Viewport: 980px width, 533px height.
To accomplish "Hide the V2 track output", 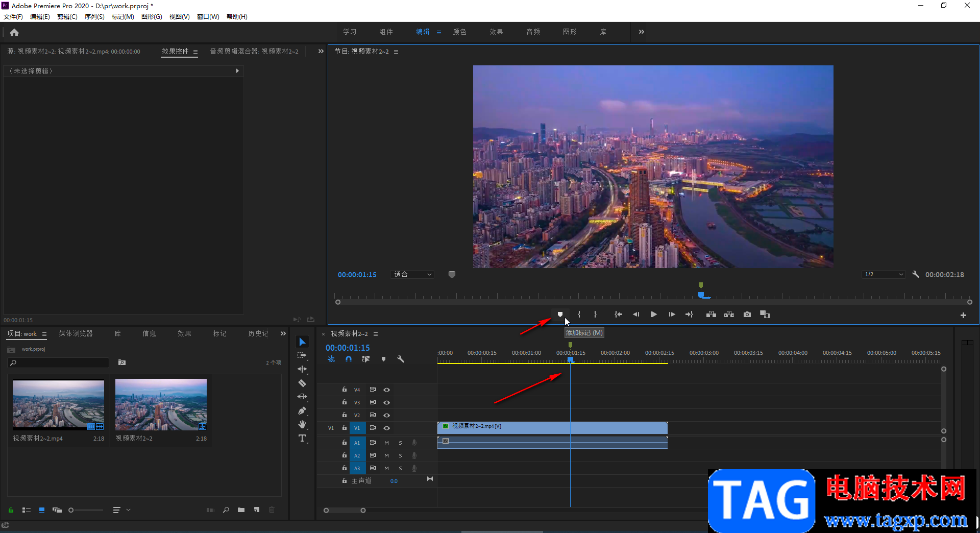I will (387, 415).
